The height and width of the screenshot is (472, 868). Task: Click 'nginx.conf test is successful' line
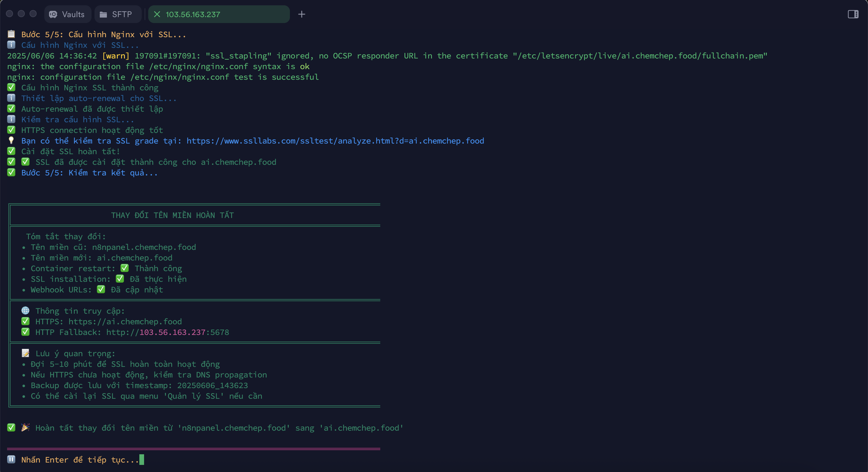coord(163,77)
